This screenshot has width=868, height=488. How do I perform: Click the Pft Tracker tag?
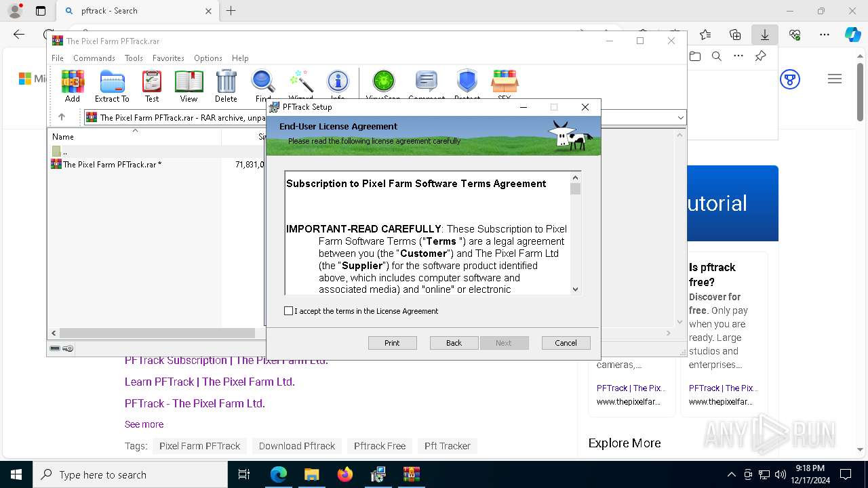(448, 446)
